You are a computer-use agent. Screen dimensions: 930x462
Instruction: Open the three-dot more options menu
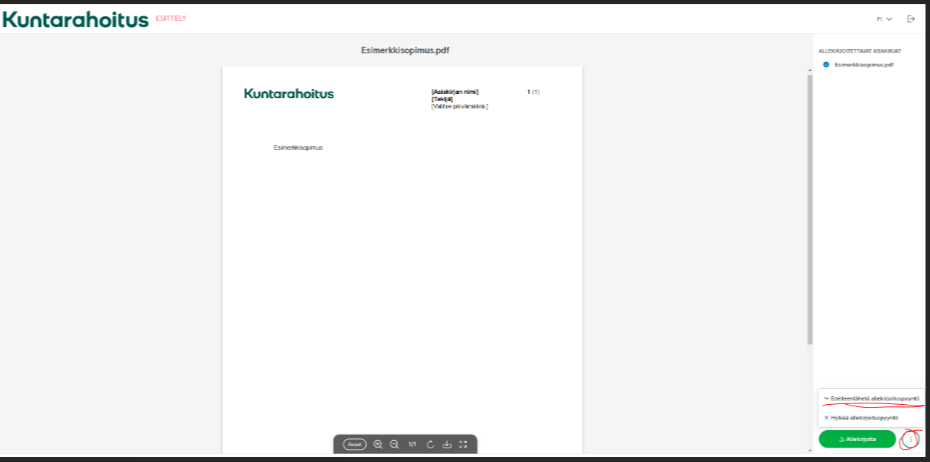pos(909,439)
